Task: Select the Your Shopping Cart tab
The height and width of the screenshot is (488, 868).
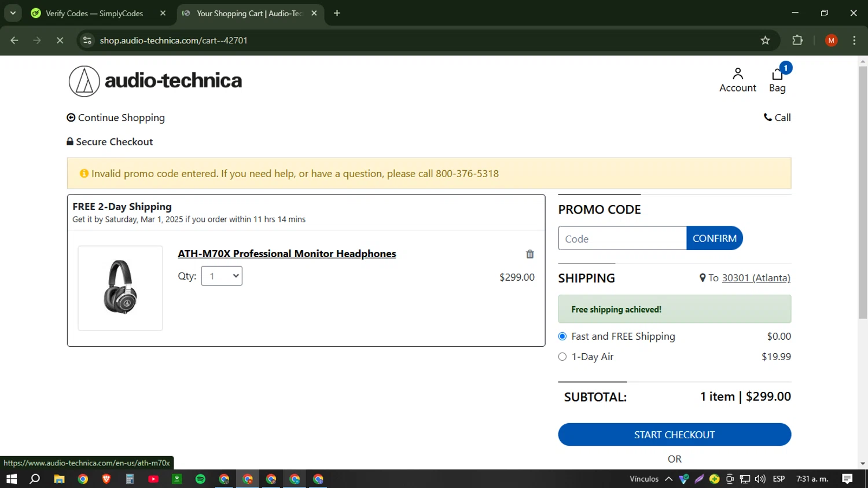Action: click(x=249, y=13)
